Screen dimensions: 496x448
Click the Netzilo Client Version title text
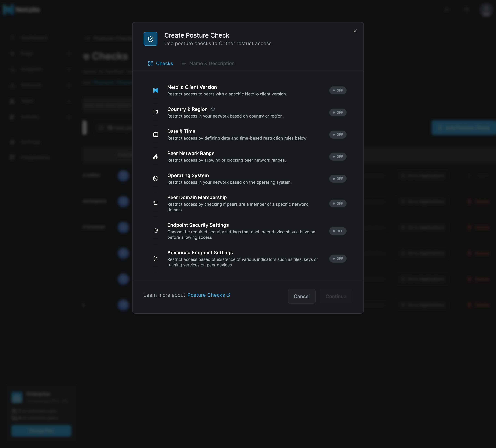click(x=192, y=87)
